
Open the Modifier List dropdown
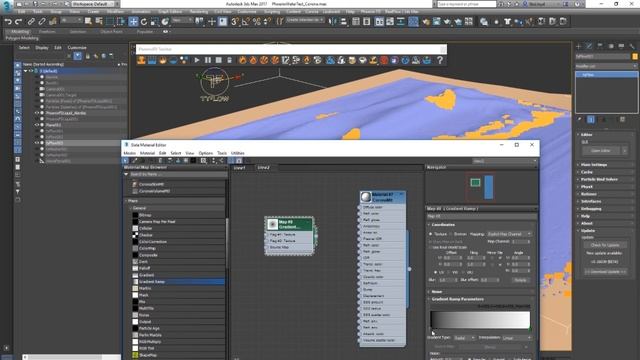(x=606, y=66)
